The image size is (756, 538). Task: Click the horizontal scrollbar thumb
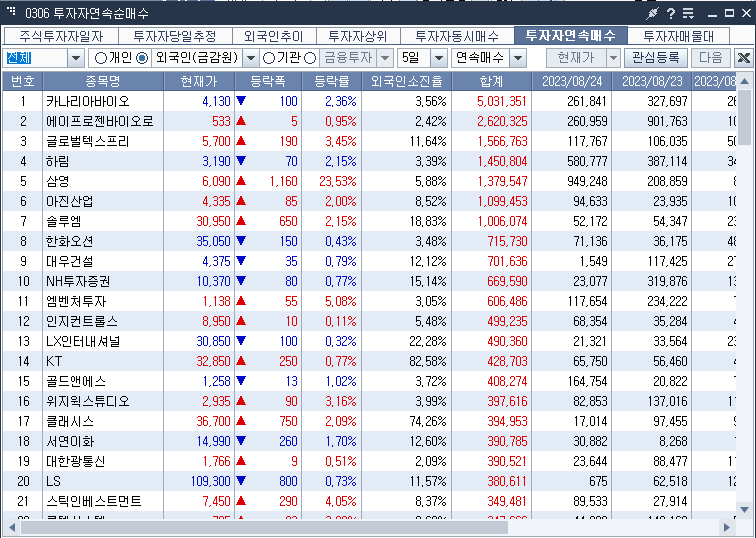click(264, 528)
